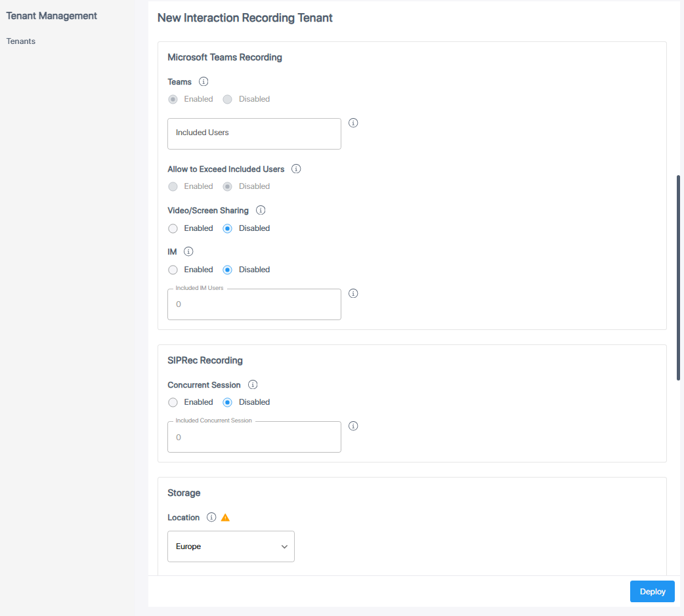Image resolution: width=684 pixels, height=616 pixels.
Task: Click the Video/Screen Sharing info icon
Action: 261,211
